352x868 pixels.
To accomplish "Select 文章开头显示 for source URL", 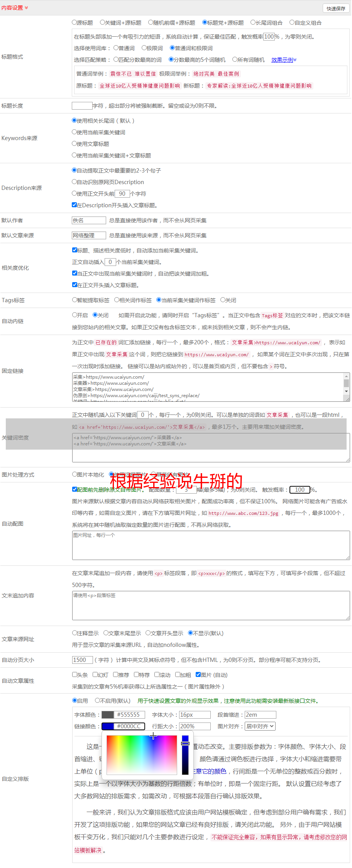I will click(x=148, y=633).
